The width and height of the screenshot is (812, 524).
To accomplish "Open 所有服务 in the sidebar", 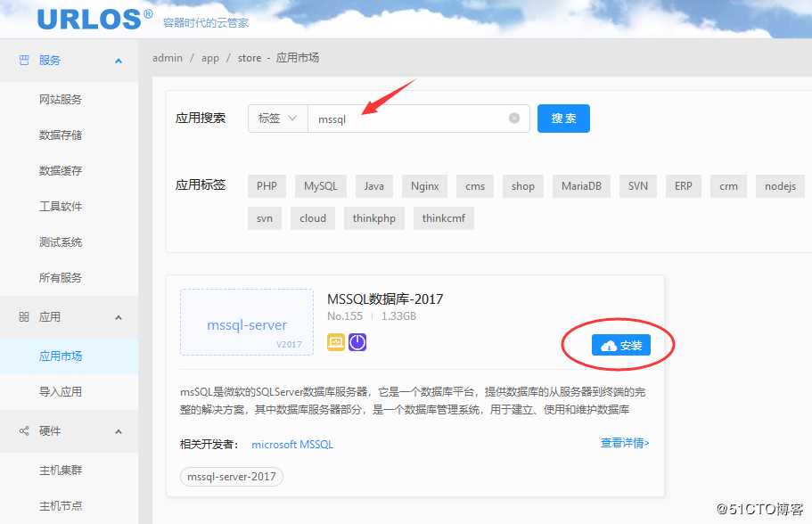I will point(61,277).
